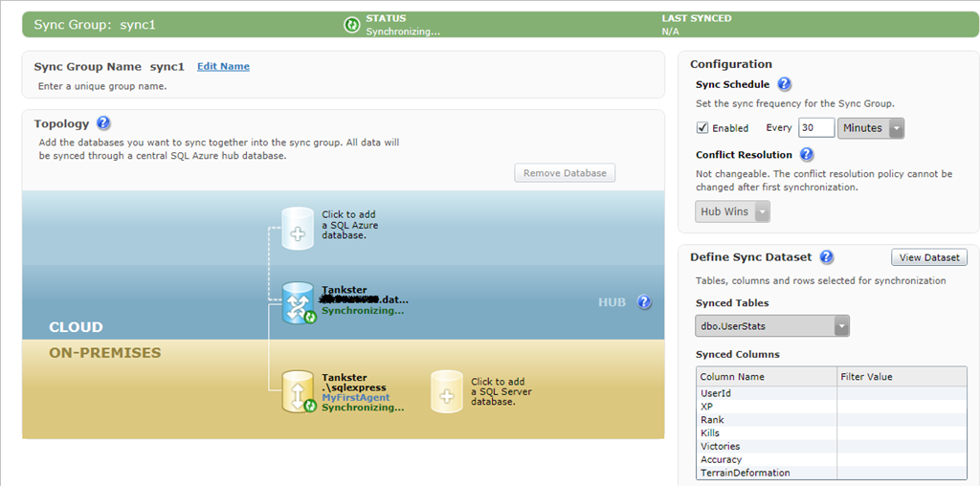Click the MyFirstAgent agent link
This screenshot has height=486, width=980.
(355, 397)
